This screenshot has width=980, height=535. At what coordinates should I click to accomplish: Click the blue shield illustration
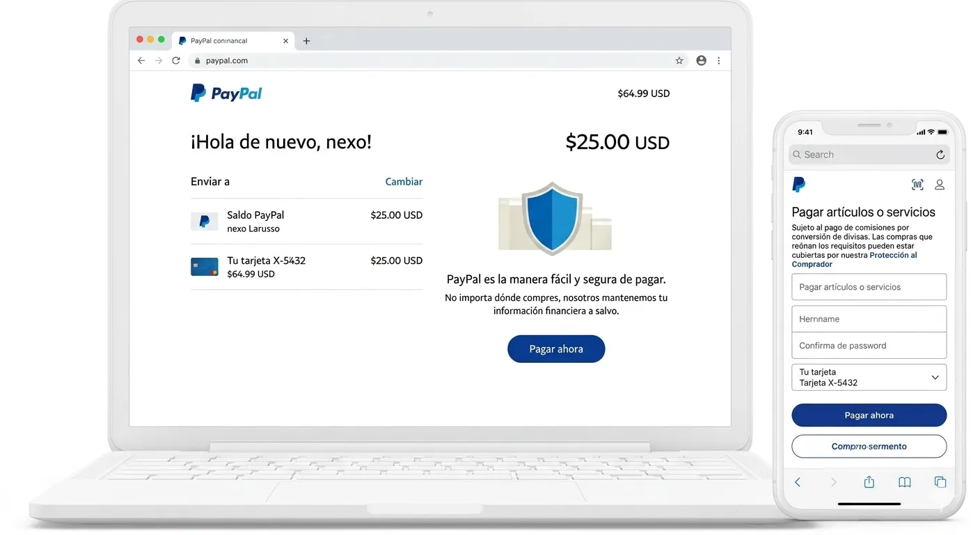553,218
